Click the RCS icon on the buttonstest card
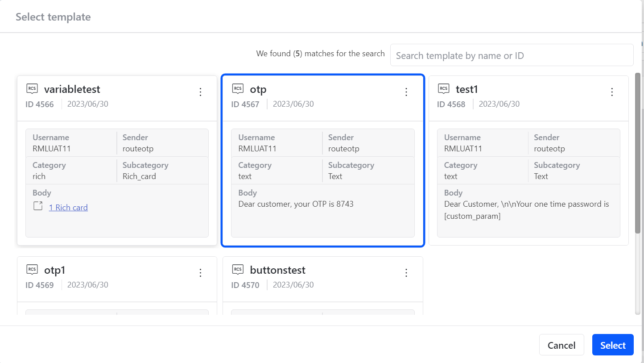Viewport: 644px width, 363px height. pos(238,269)
